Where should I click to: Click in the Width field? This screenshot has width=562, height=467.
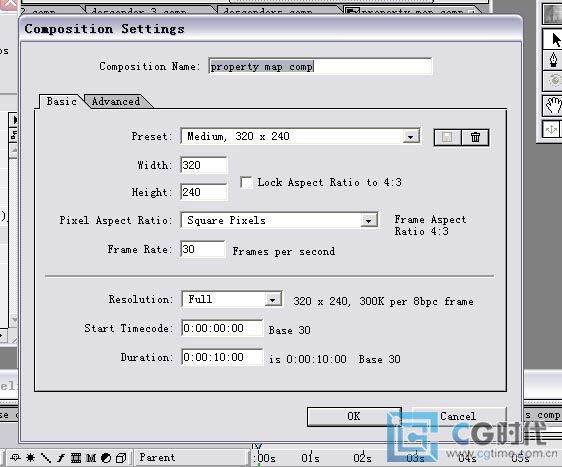coord(204,165)
